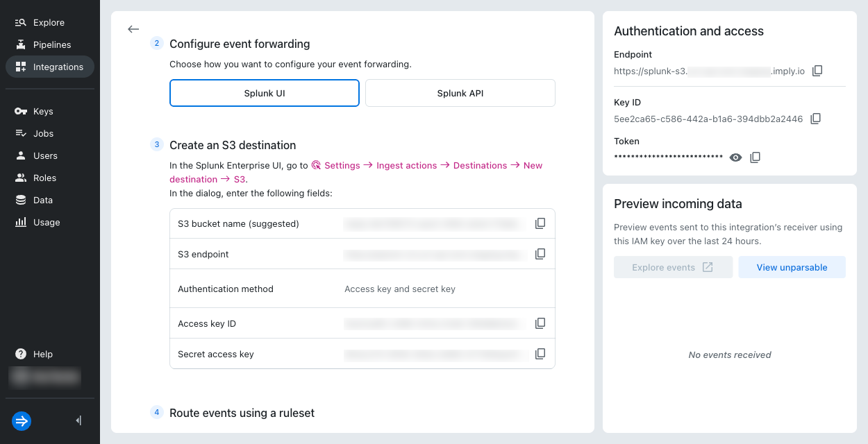Screen dimensions: 868x444
Task: Go to Keys in sidebar
Action: pos(50,111)
